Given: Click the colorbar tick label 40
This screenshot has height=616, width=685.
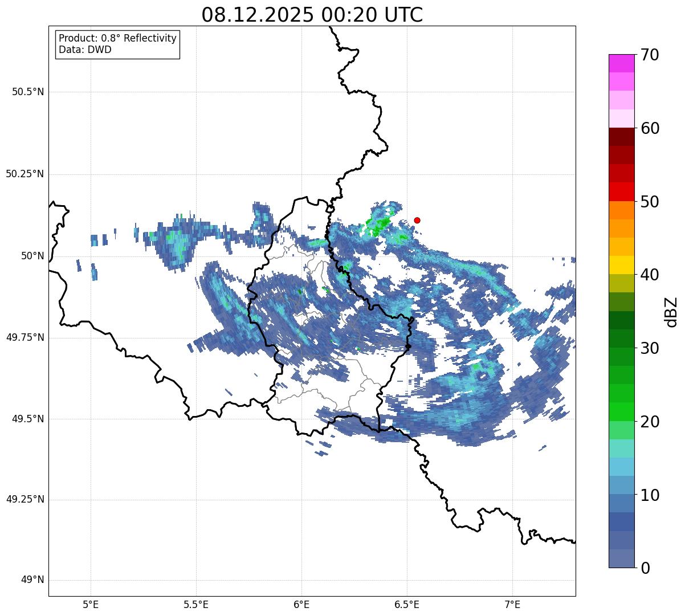Looking at the screenshot, I should pyautogui.click(x=650, y=275).
